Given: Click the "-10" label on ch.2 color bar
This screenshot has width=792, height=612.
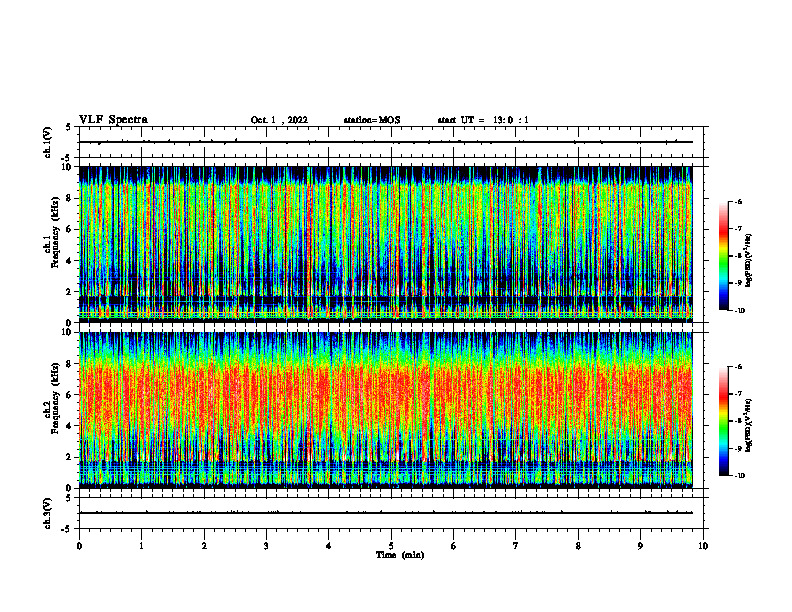Looking at the screenshot, I should 739,476.
